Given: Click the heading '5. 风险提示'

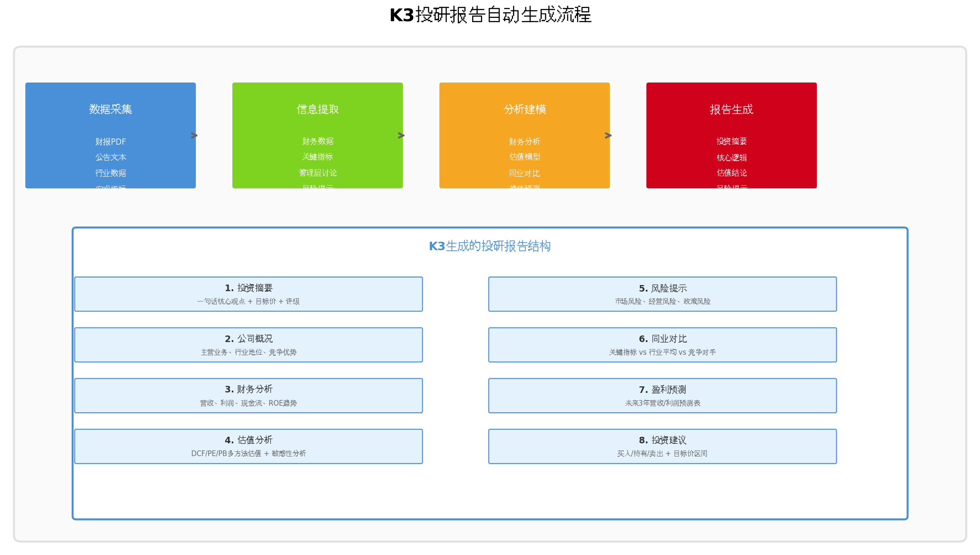Looking at the screenshot, I should pyautogui.click(x=663, y=288).
